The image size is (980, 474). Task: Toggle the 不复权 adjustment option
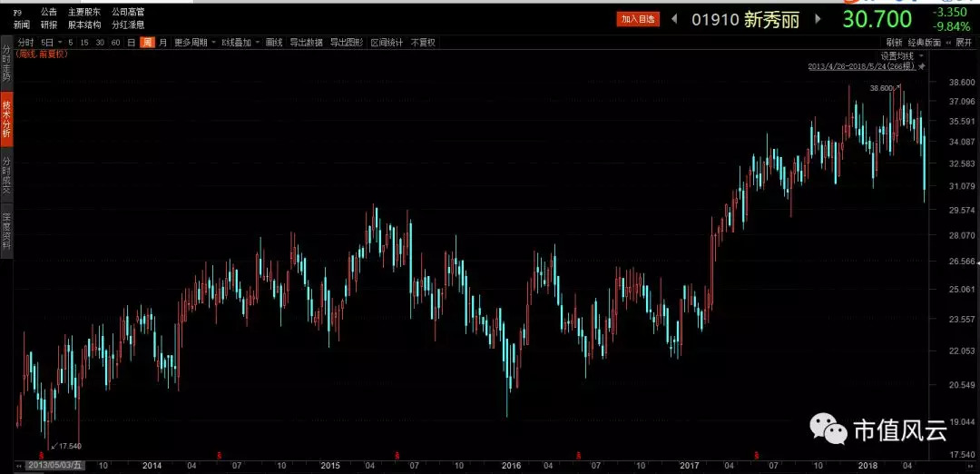[423, 43]
